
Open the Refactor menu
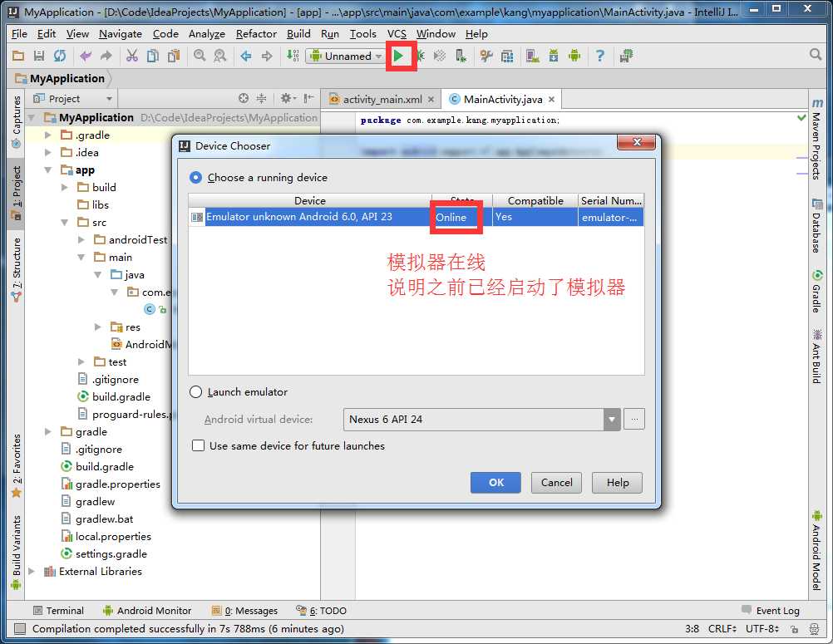click(x=256, y=33)
